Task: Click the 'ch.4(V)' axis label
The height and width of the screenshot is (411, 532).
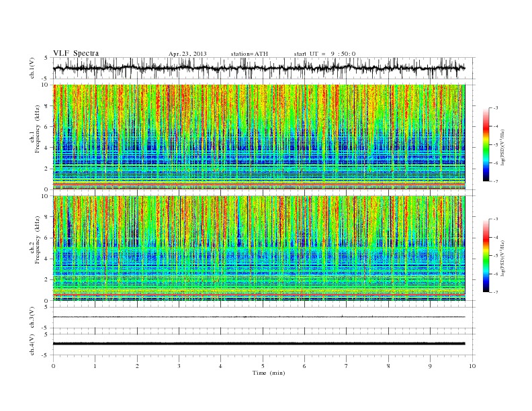Action: [32, 345]
